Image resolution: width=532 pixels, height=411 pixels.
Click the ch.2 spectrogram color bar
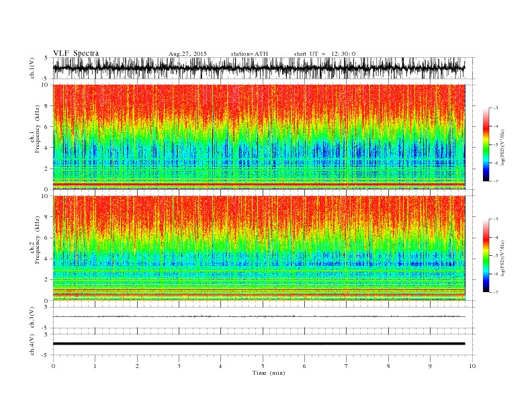coord(486,256)
